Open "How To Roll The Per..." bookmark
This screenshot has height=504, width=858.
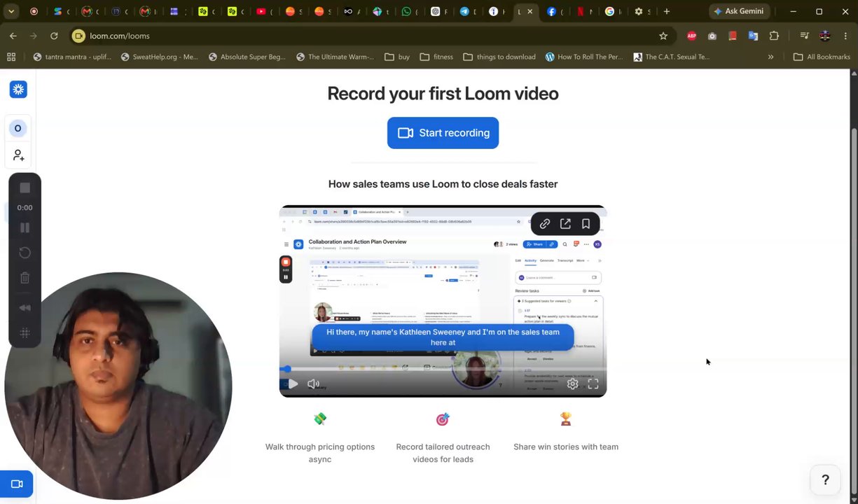click(583, 57)
